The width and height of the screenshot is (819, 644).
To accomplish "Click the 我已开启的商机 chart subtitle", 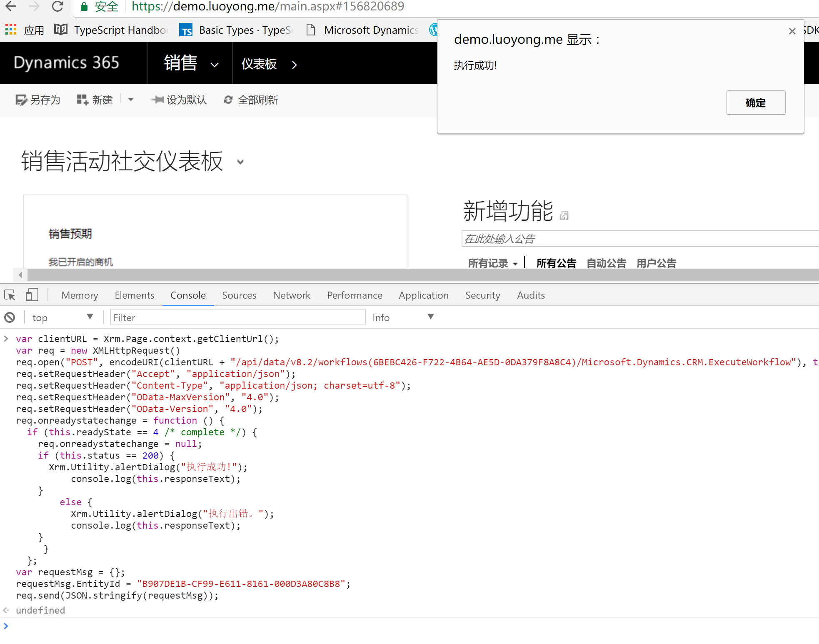I will pos(80,262).
